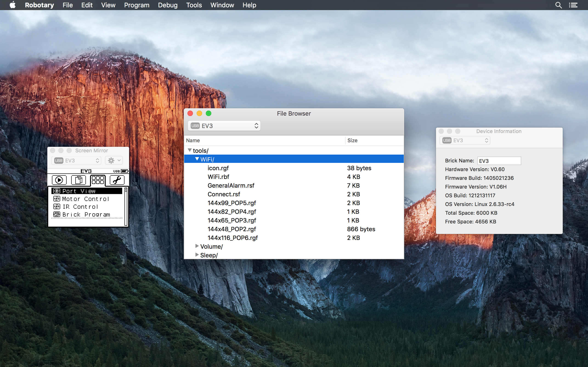Select Motor Control in the mirrored screen
Image resolution: width=588 pixels, height=367 pixels.
(x=85, y=199)
